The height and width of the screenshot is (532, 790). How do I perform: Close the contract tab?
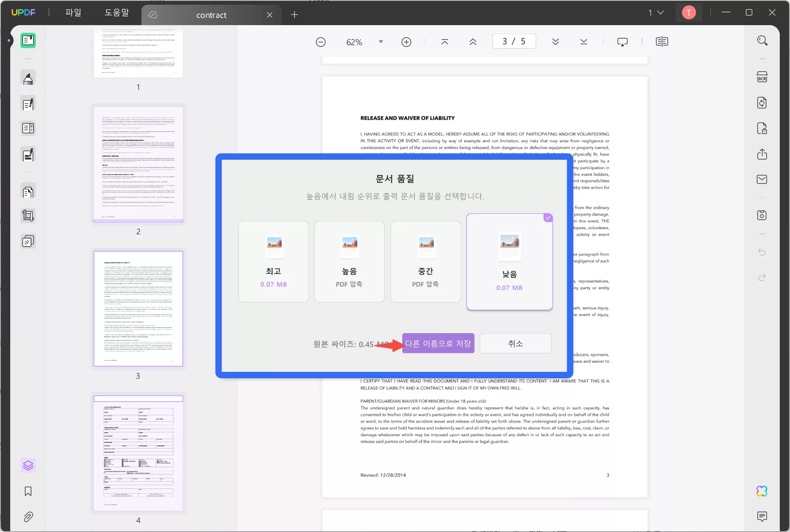[x=270, y=15]
